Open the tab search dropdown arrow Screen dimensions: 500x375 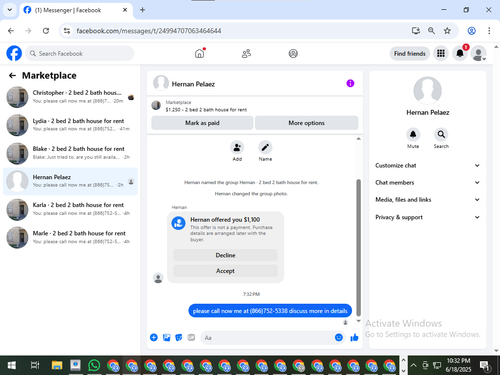point(10,10)
